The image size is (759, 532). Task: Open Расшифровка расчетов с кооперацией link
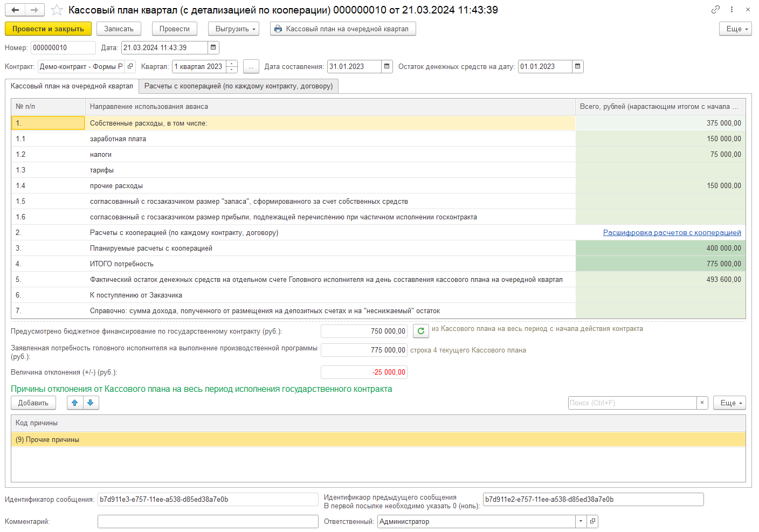click(672, 232)
